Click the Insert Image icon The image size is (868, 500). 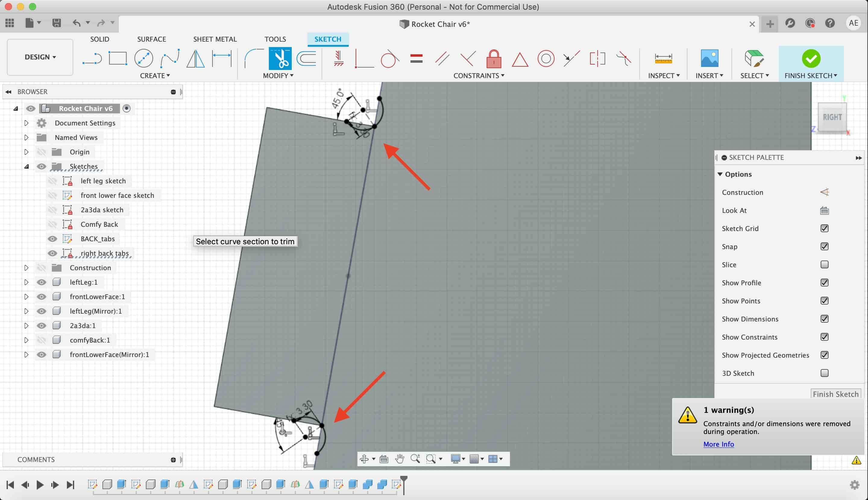point(709,59)
